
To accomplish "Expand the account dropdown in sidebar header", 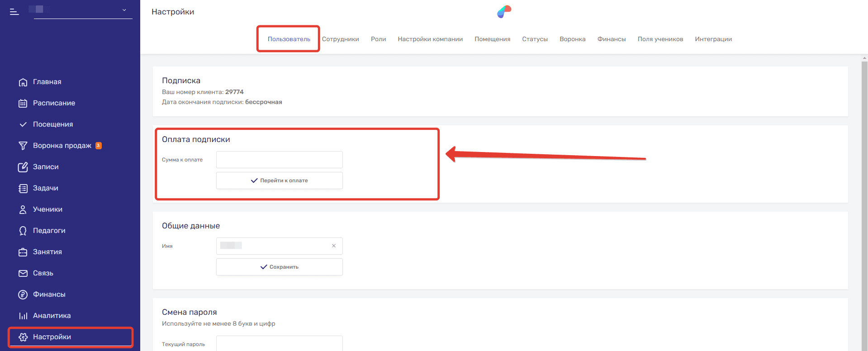I will (124, 10).
